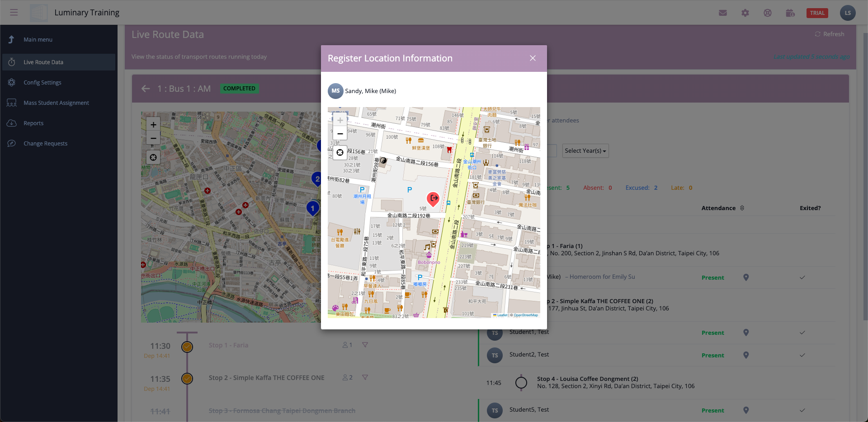Click the Excused: 2 counter
Screen dimensions: 868x422
point(642,188)
